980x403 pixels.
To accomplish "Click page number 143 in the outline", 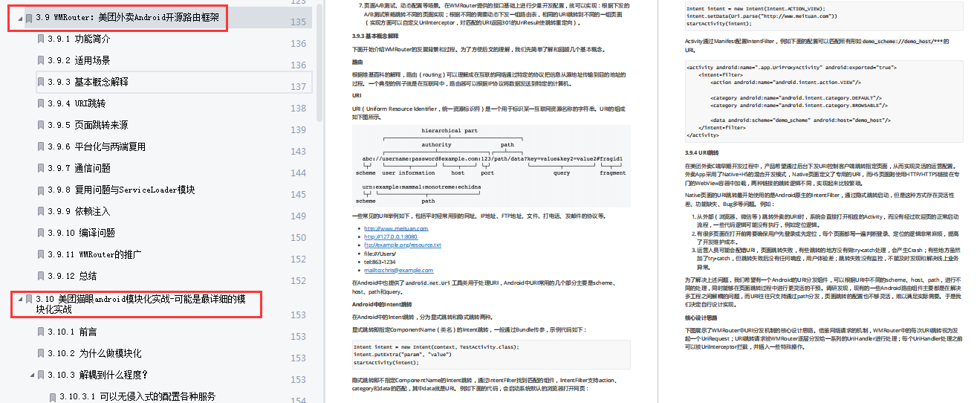I will pos(298,151).
